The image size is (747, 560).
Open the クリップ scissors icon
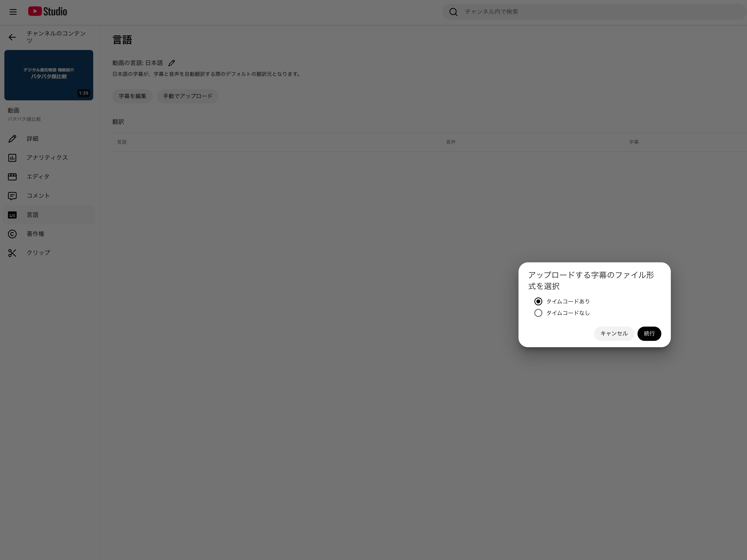point(12,253)
